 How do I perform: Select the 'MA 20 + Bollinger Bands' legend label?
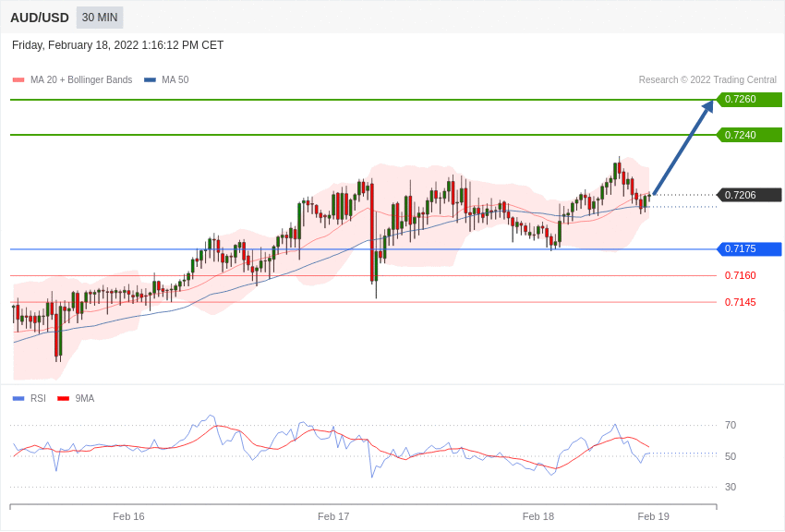click(x=81, y=79)
